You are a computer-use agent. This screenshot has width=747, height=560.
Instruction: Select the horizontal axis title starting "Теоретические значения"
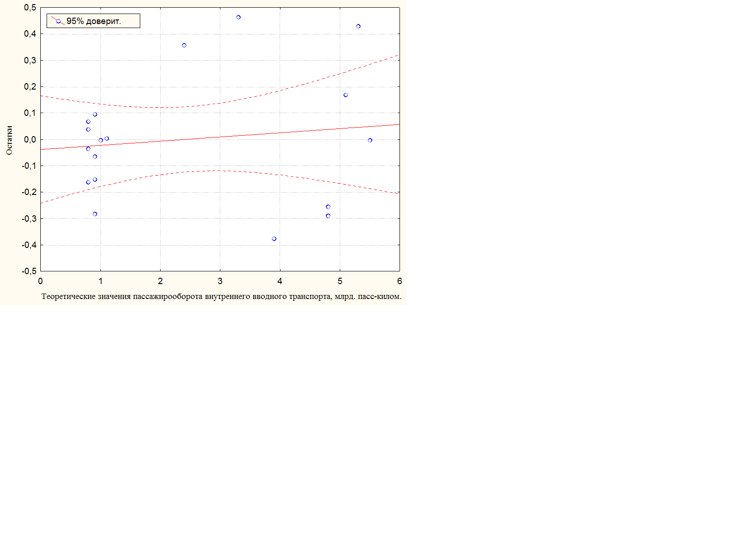pyautogui.click(x=221, y=297)
